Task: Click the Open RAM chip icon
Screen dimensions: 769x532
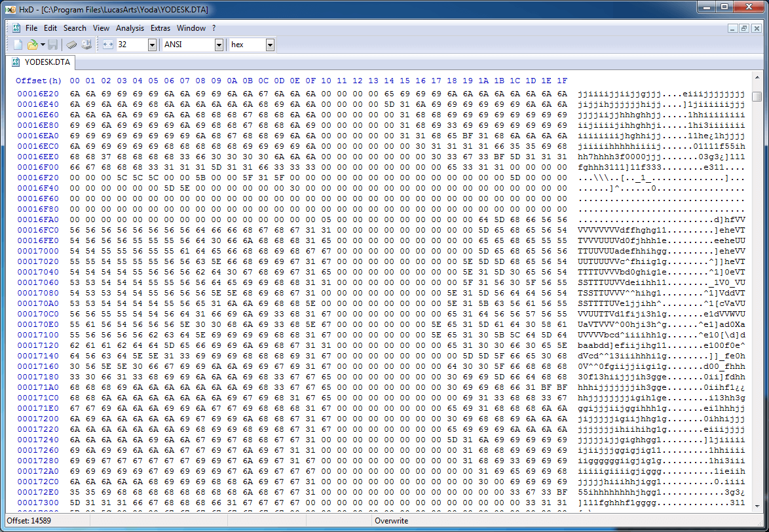Action: coord(72,45)
